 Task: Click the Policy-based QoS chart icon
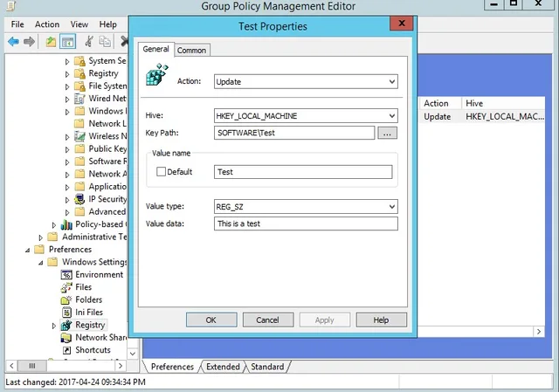click(66, 224)
